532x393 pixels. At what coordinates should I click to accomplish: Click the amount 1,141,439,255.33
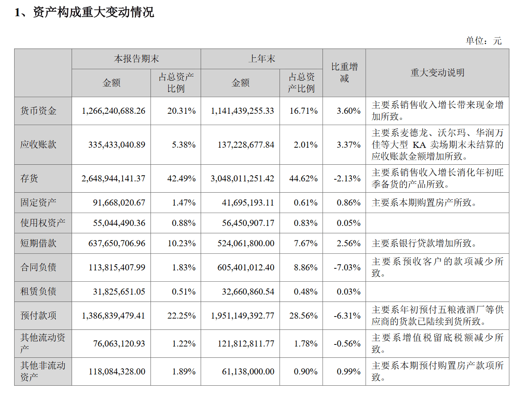tap(242, 111)
